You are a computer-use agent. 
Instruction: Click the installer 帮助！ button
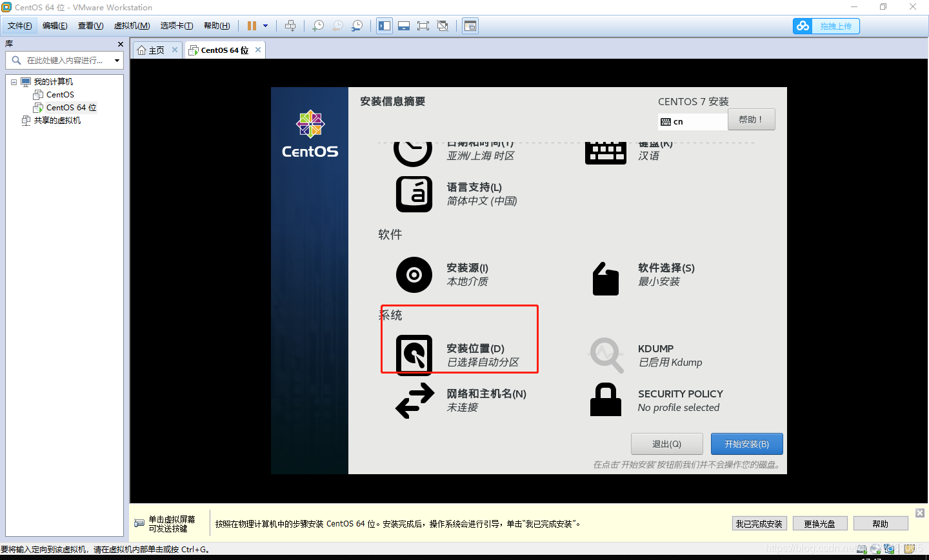point(752,119)
